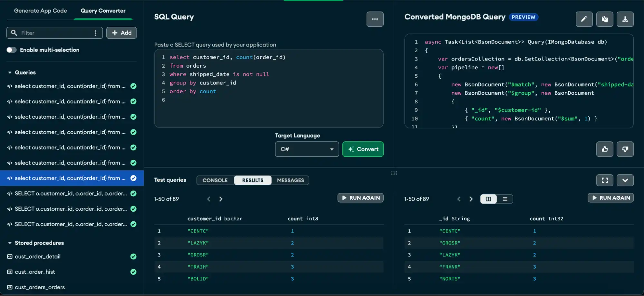
Task: Switch to Generate App Code tab
Action: click(41, 11)
